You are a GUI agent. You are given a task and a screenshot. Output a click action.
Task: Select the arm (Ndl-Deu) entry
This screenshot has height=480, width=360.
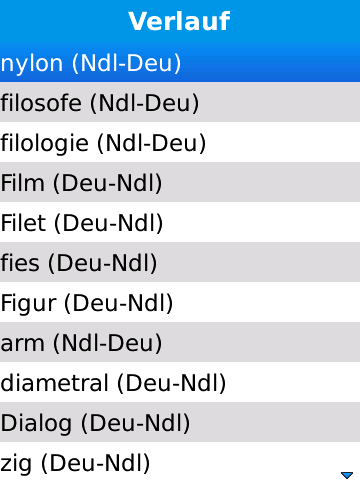[x=180, y=342]
